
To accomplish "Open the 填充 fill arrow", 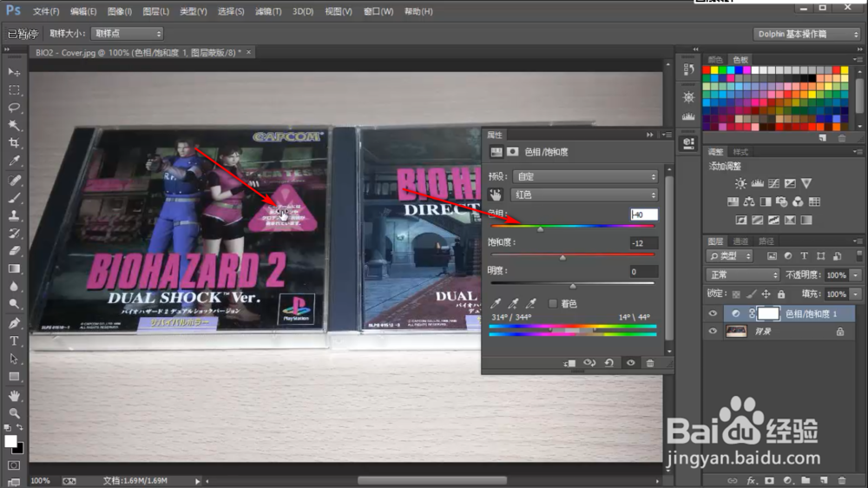I will tap(856, 294).
